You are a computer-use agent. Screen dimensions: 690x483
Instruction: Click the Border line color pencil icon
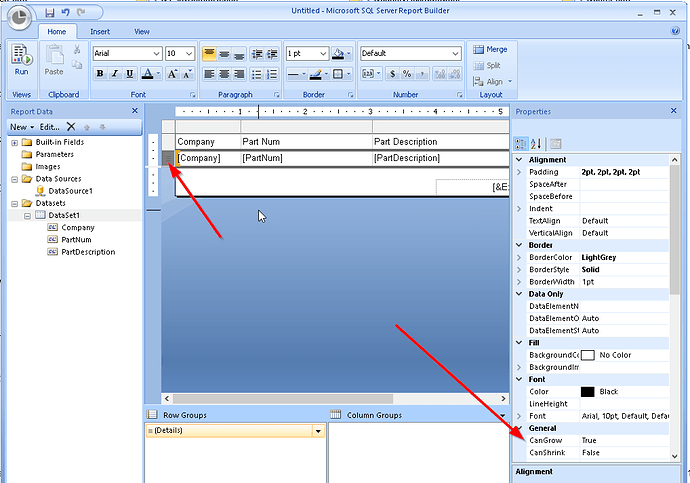pyautogui.click(x=315, y=74)
